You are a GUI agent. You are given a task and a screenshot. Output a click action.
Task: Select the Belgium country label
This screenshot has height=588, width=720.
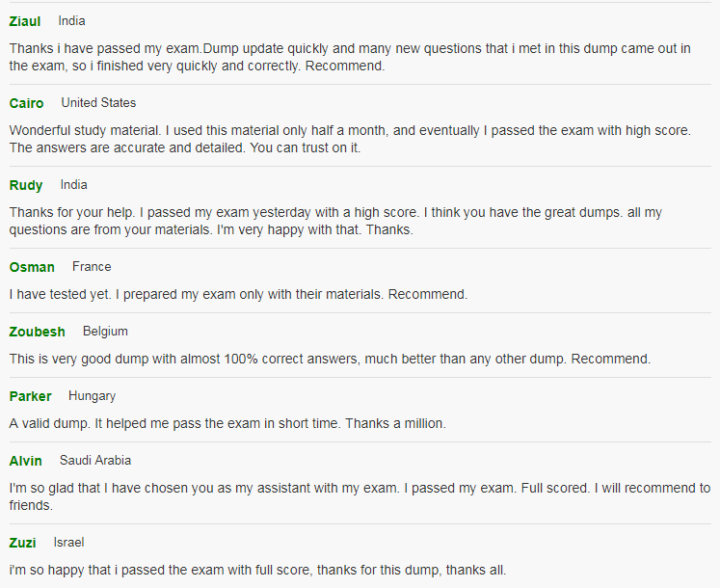[105, 332]
